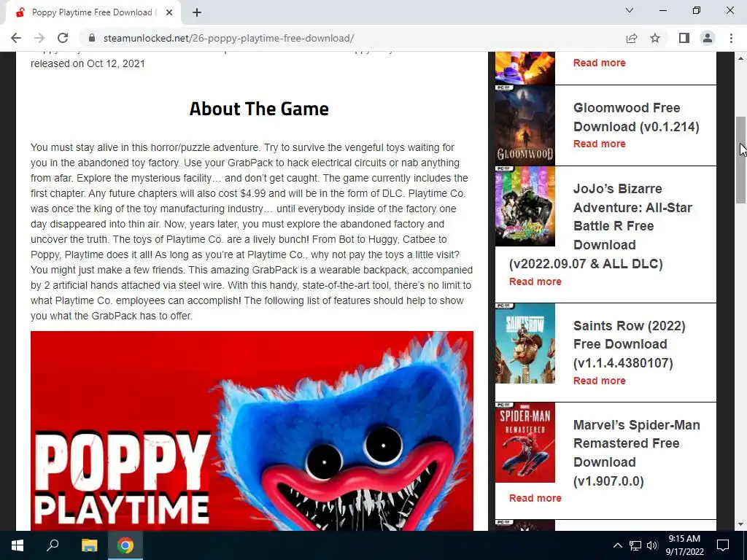
Task: Click the scrollbar up arrow
Action: [741, 58]
